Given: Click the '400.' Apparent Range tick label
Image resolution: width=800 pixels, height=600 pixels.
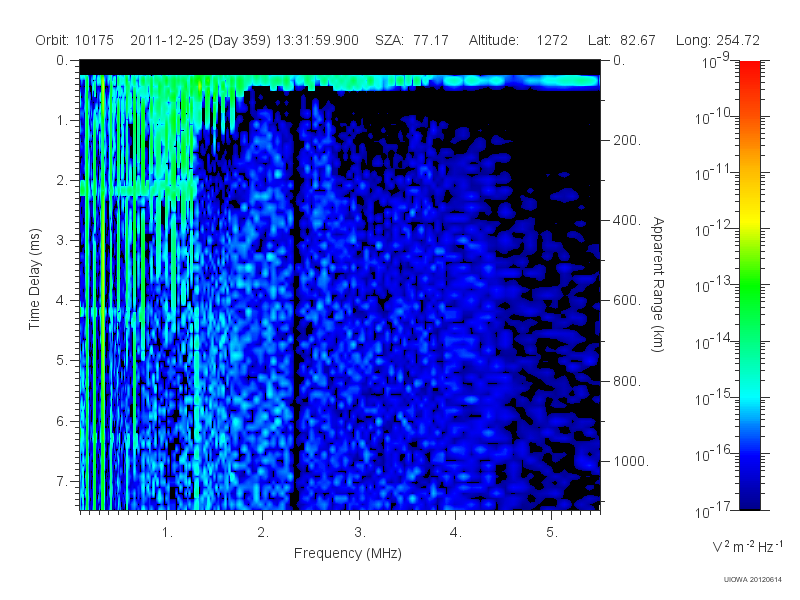Looking at the screenshot, I should (x=627, y=220).
